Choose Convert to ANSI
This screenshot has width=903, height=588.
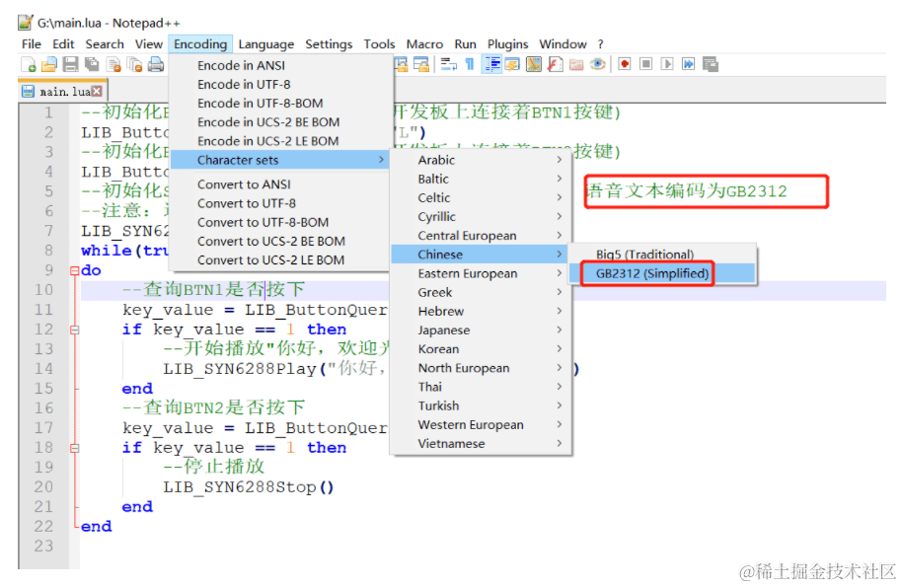pyautogui.click(x=280, y=184)
